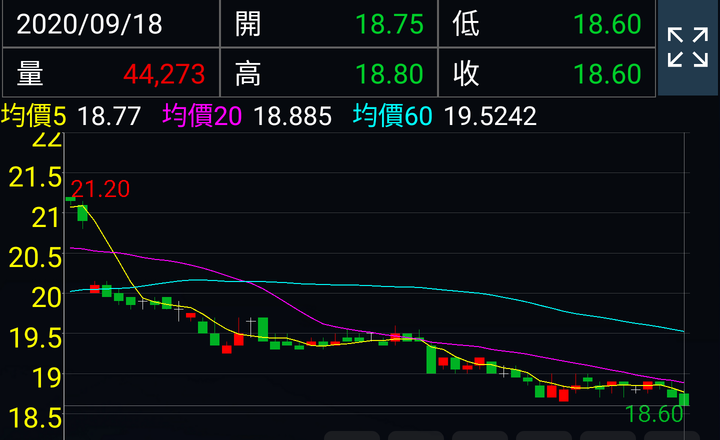The image size is (720, 440).
Task: Click the 18.5 price axis label
Action: point(35,418)
